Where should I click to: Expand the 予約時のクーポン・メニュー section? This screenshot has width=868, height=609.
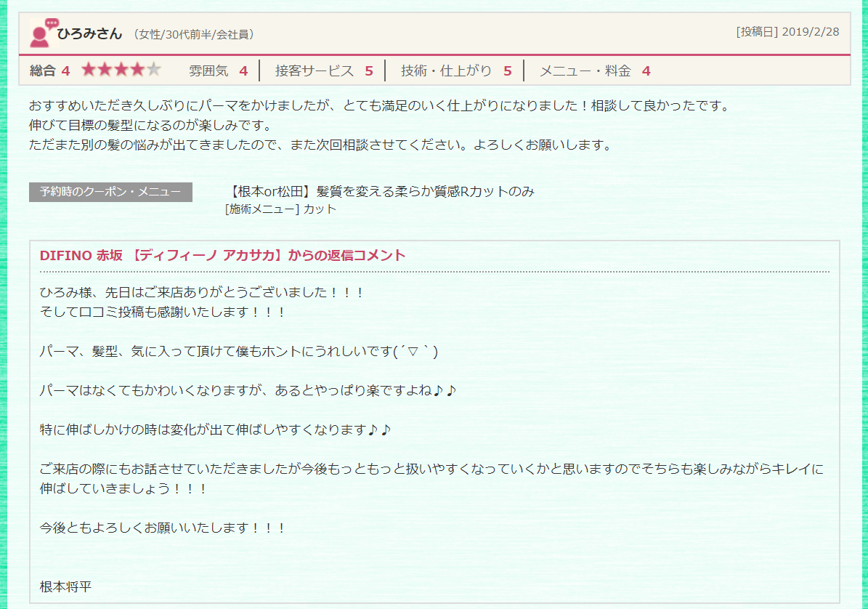click(x=110, y=193)
